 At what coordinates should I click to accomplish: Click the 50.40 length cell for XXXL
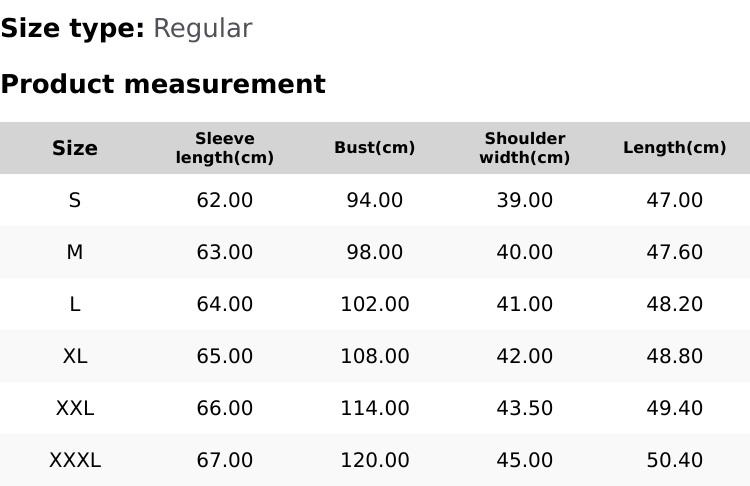click(675, 460)
